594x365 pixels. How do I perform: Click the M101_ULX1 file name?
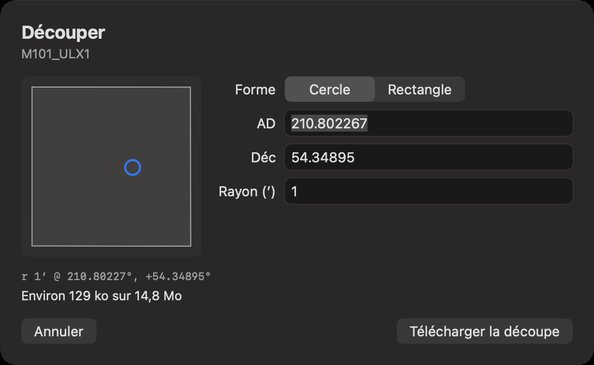click(x=56, y=54)
